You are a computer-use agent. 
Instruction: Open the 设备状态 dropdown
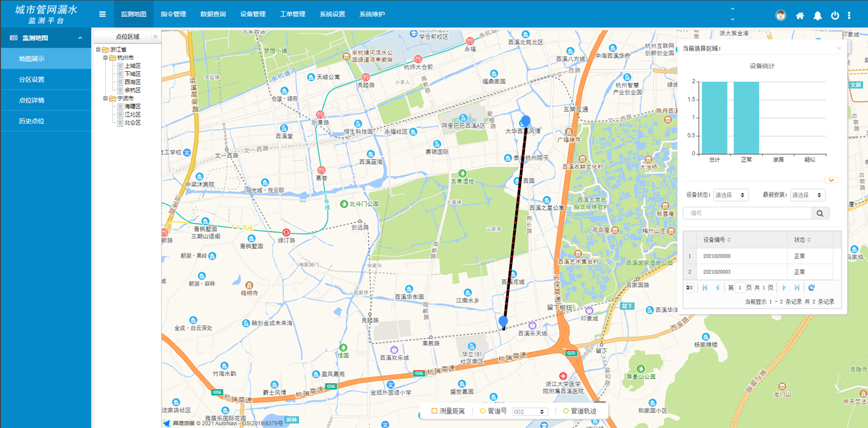click(731, 195)
